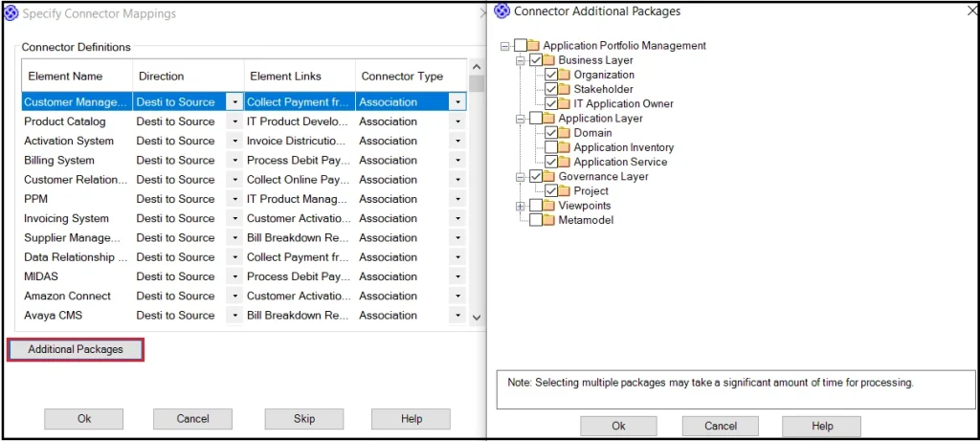Expand the Viewpoints tree node
Screen dimensions: 980x441
coord(520,206)
